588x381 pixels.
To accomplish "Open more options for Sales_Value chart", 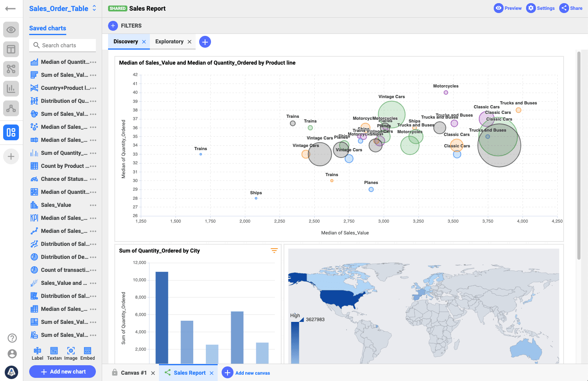I will [93, 205].
